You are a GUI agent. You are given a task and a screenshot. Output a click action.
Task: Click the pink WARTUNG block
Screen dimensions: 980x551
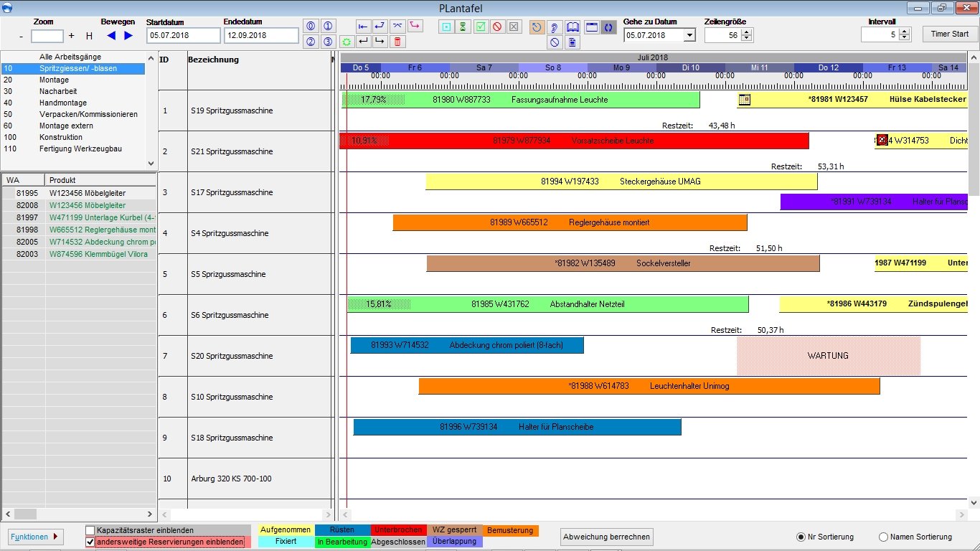point(829,356)
